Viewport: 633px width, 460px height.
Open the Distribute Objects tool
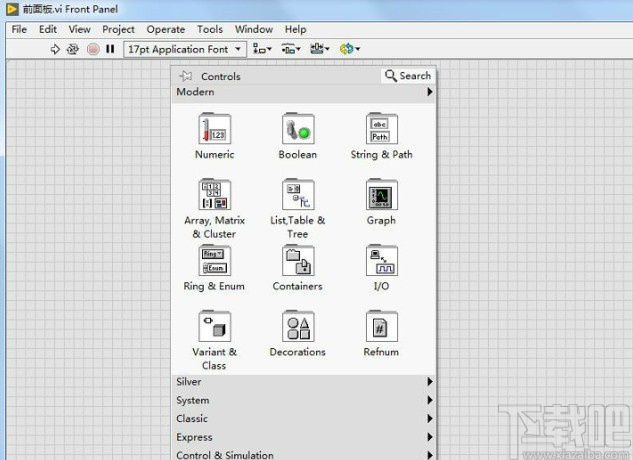tap(291, 49)
